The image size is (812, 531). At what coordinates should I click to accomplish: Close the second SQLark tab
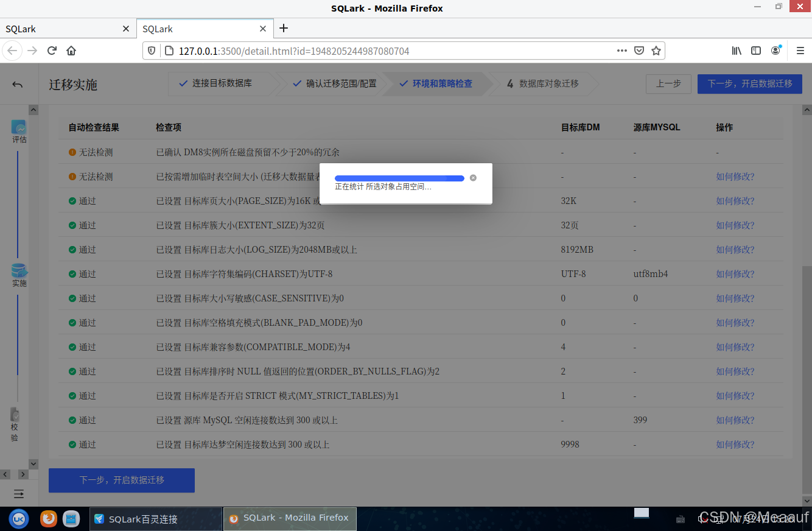263,29
